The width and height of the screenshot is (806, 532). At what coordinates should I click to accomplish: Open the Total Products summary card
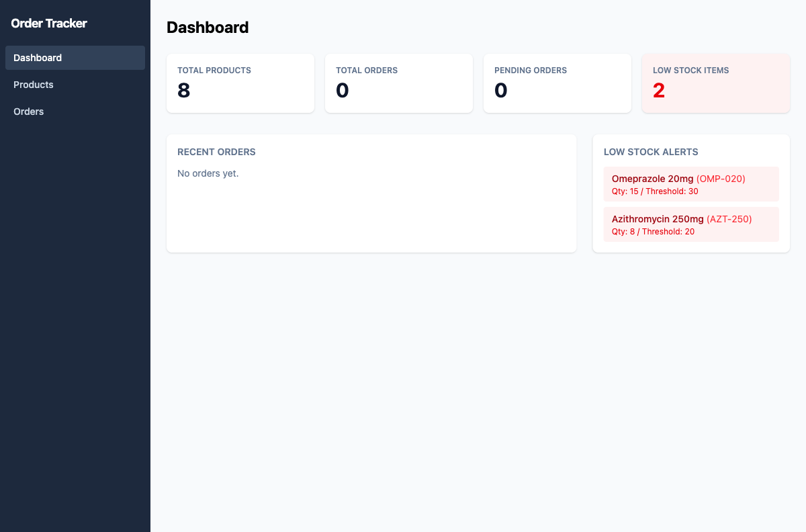tap(240, 83)
